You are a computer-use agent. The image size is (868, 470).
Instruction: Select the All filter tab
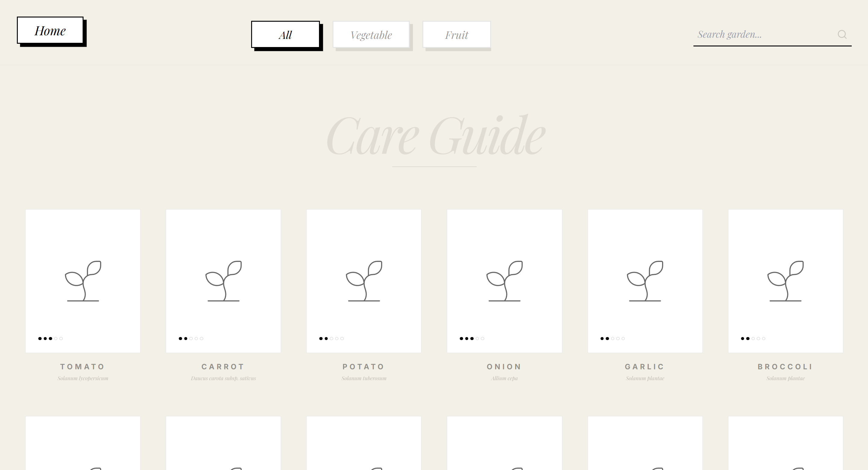pos(286,34)
